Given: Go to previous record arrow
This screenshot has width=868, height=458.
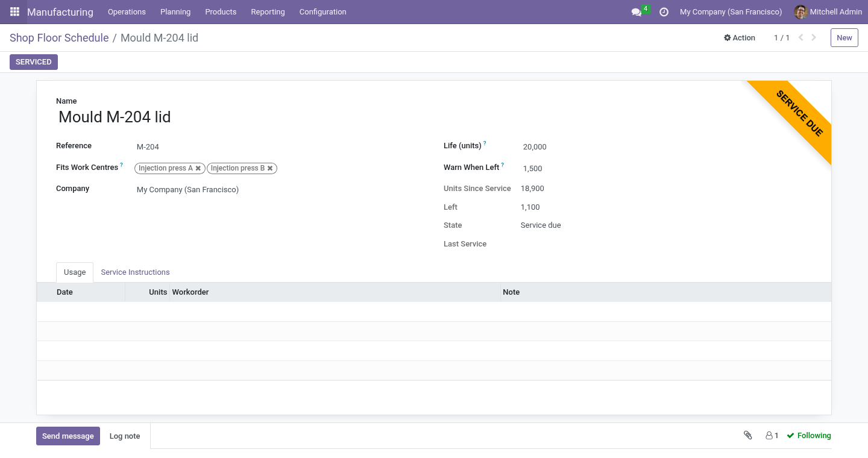Looking at the screenshot, I should (801, 37).
